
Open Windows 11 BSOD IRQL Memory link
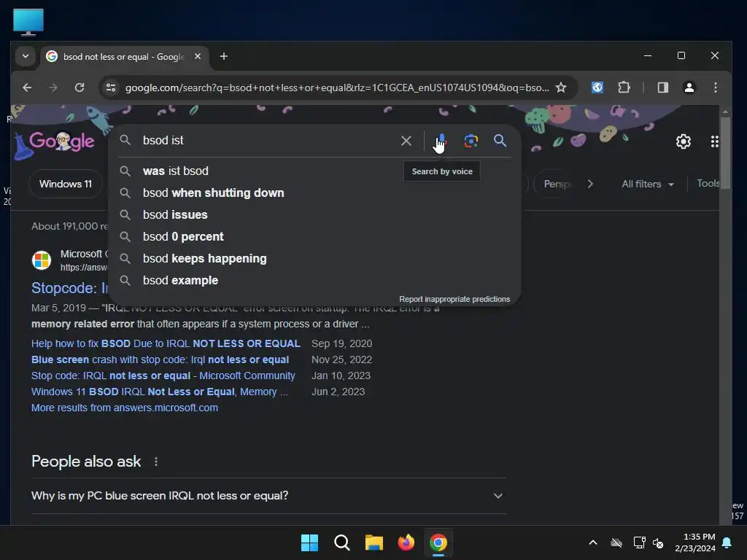click(160, 392)
